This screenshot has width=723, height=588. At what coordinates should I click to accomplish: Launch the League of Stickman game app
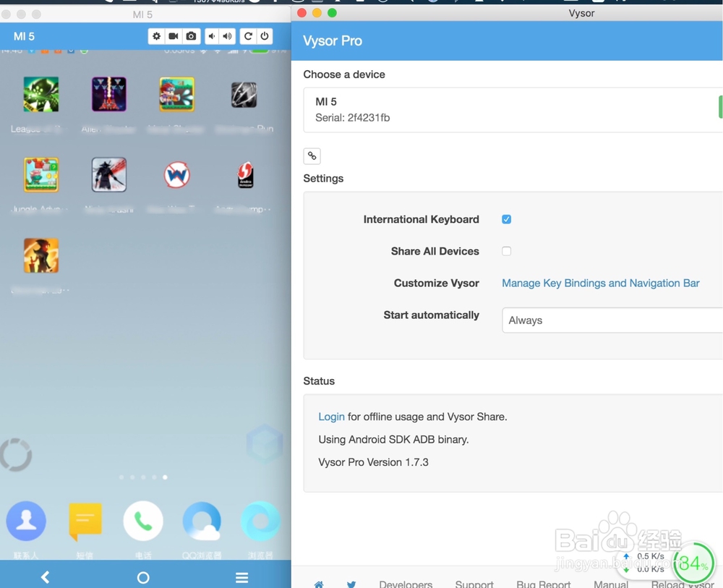click(41, 95)
